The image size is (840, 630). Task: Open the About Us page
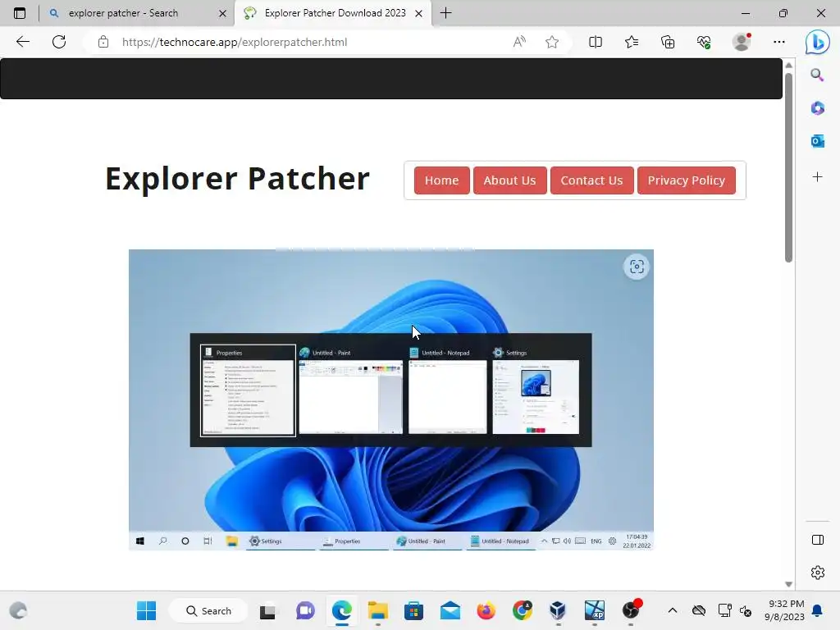click(x=509, y=180)
